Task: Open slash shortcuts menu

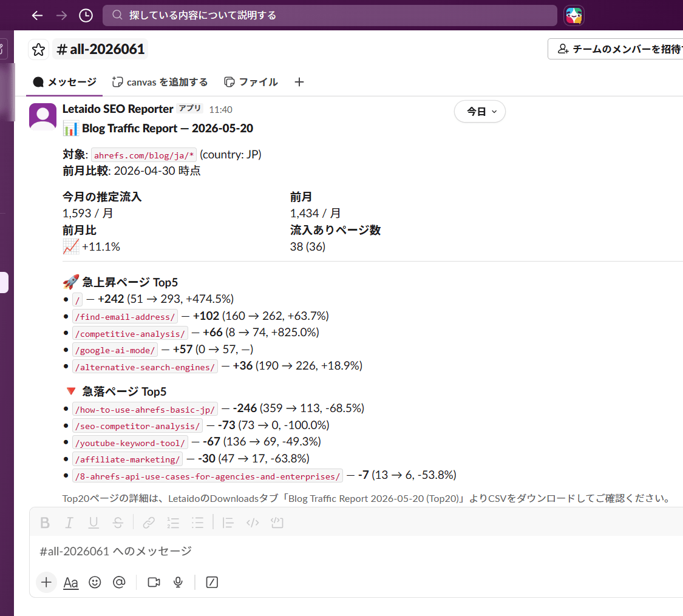Action: pos(212,582)
